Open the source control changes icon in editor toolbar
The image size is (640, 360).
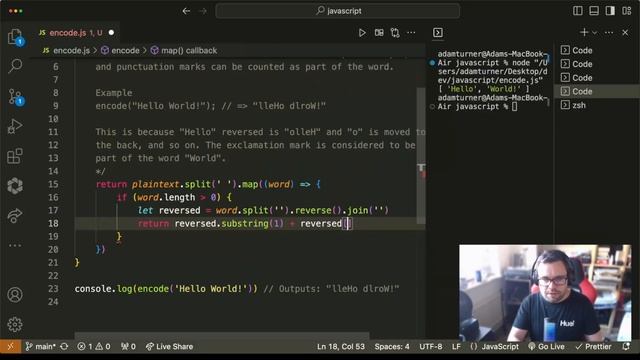(395, 33)
